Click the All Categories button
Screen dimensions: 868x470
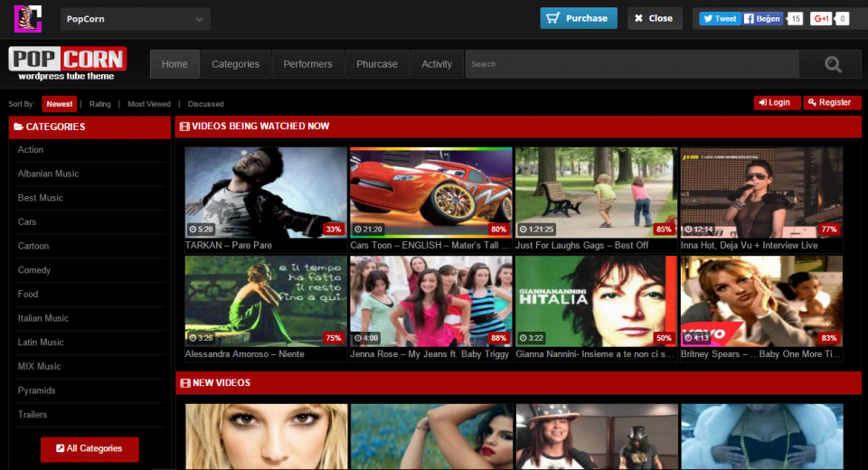point(90,449)
